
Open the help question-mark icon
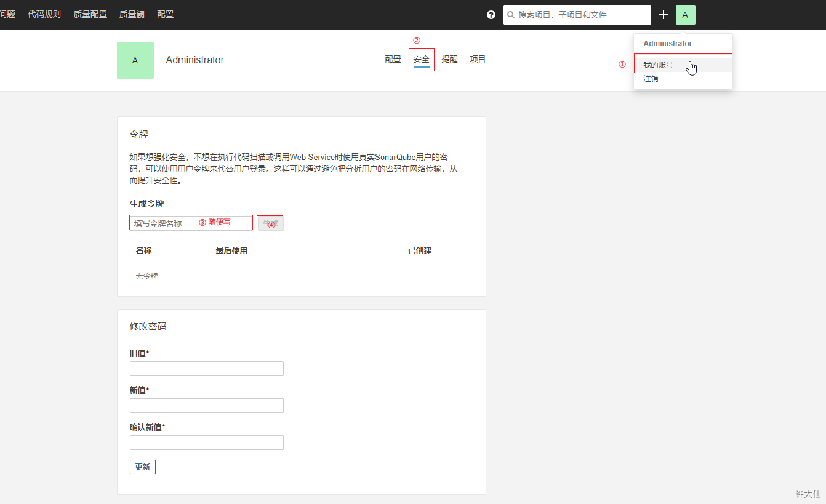(491, 15)
